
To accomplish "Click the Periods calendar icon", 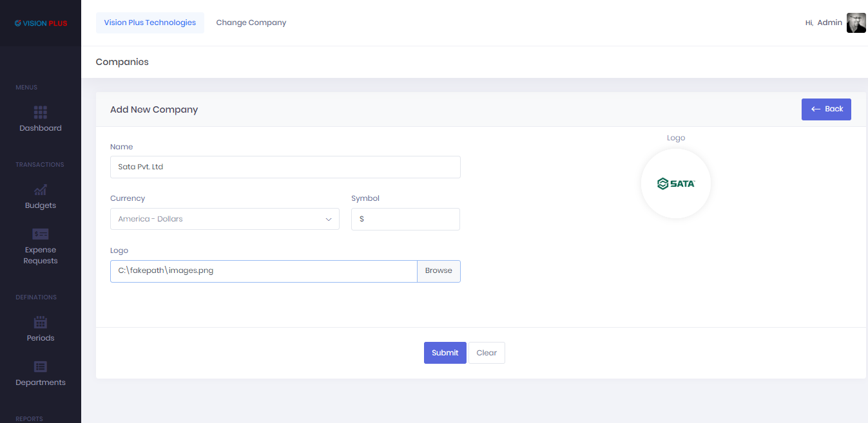I will tap(41, 323).
